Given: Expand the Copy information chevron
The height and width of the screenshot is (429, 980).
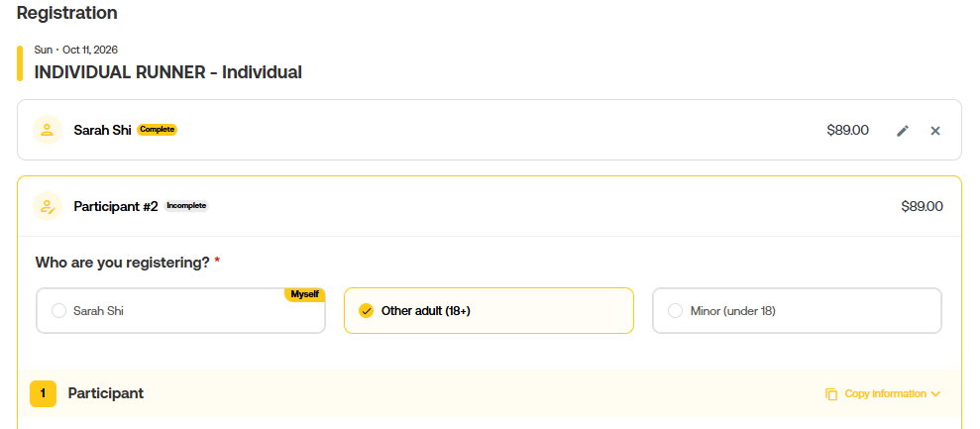Looking at the screenshot, I should tap(936, 394).
